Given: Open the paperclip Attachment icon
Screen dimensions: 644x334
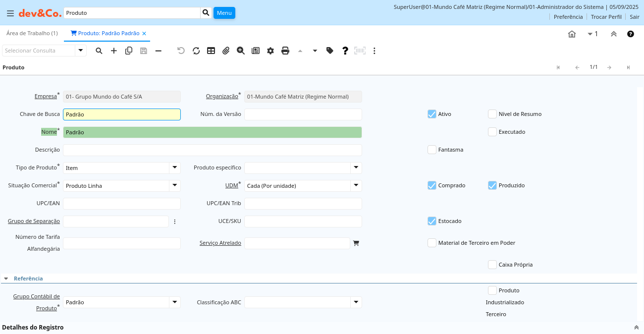Looking at the screenshot, I should coord(226,51).
